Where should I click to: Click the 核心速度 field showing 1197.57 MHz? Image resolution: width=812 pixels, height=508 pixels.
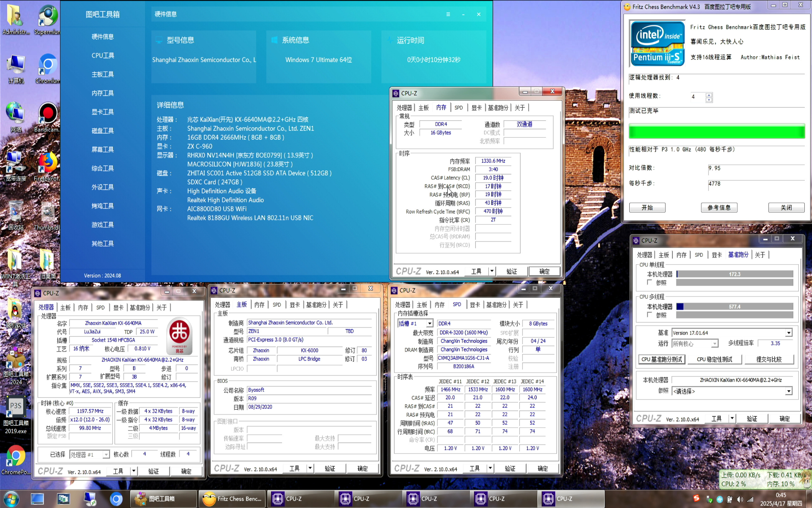(x=90, y=411)
